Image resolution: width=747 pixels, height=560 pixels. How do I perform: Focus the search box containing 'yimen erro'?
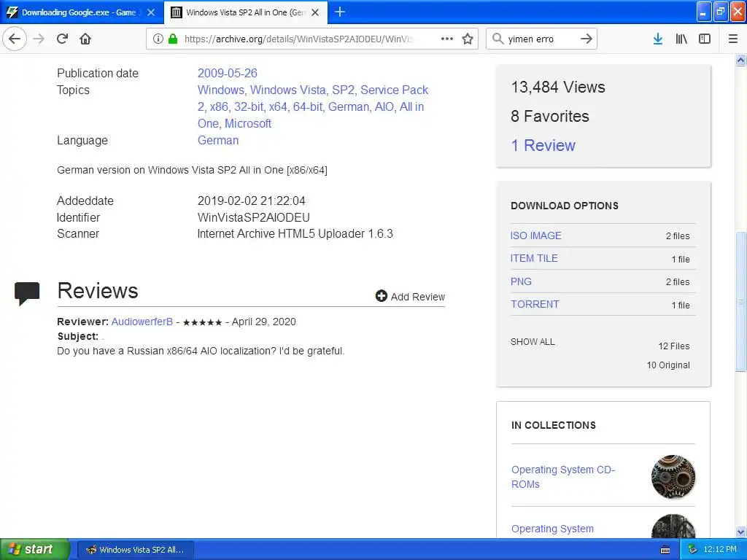[x=541, y=39]
